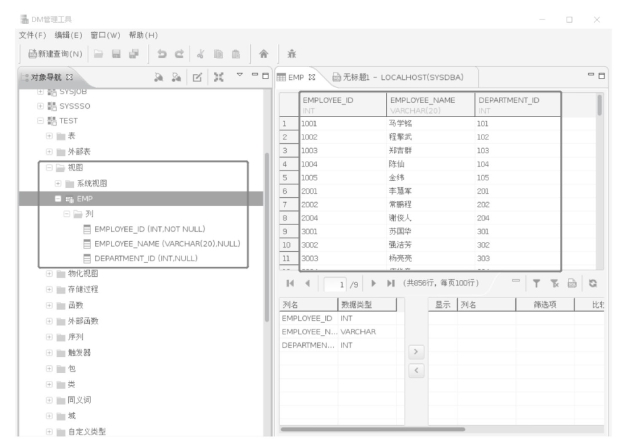Click the DEPARTMENT_ID column header in data grid
This screenshot has width=624, height=439.
[518, 105]
